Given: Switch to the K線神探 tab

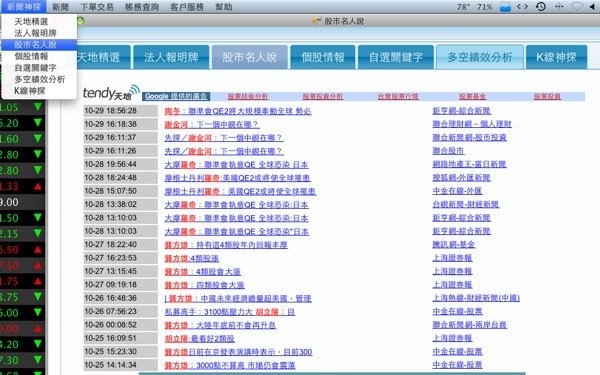Looking at the screenshot, I should tap(556, 57).
